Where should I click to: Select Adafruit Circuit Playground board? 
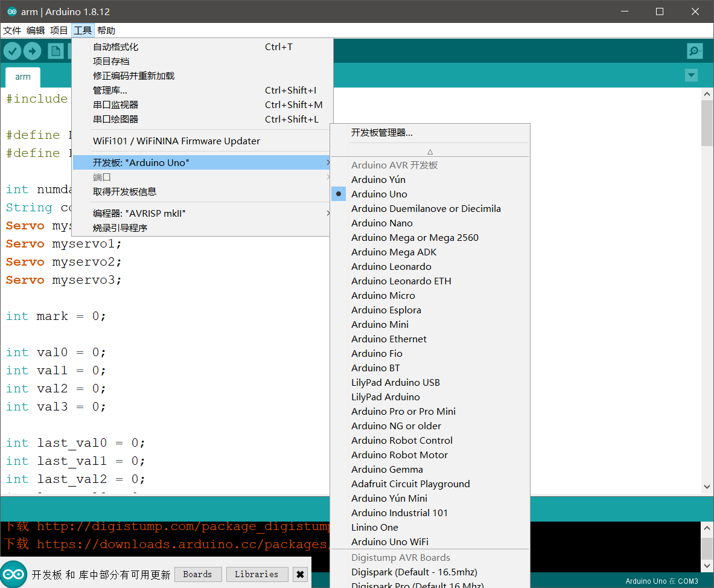coord(430,484)
